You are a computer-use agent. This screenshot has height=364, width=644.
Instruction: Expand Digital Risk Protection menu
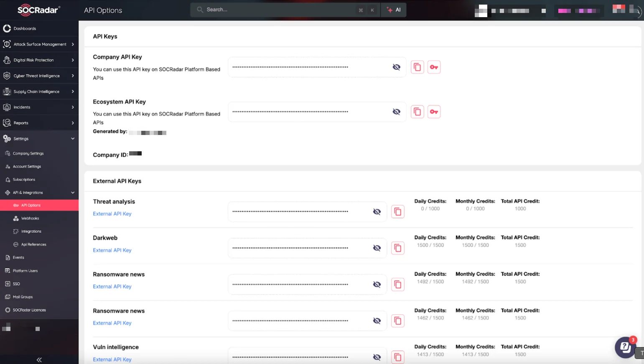tap(39, 60)
